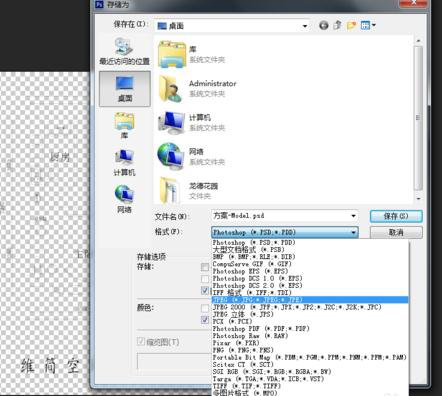Select 桌面 in the places sidebar
This screenshot has width=443, height=397.
(x=125, y=89)
